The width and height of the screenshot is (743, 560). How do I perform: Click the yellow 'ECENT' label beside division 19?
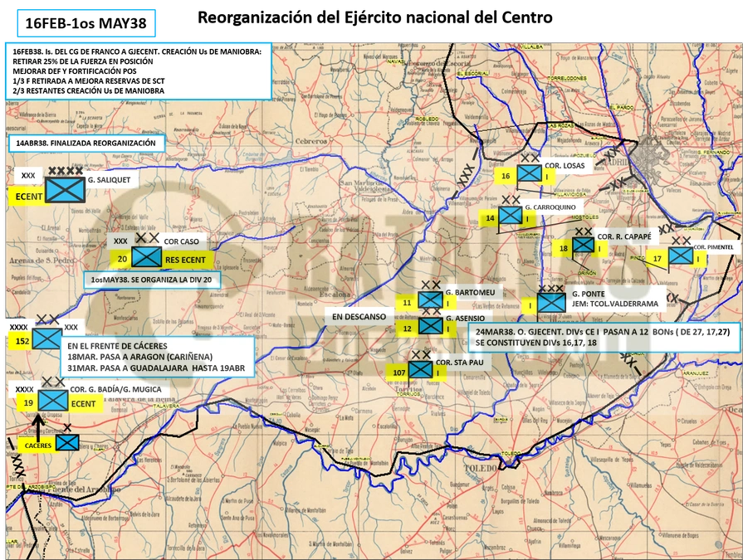point(83,404)
